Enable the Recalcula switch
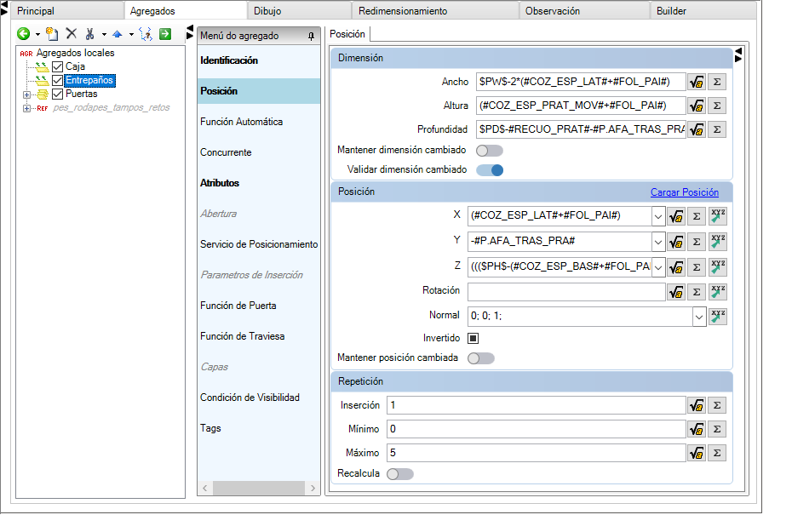The width and height of the screenshot is (792, 532). pyautogui.click(x=400, y=474)
